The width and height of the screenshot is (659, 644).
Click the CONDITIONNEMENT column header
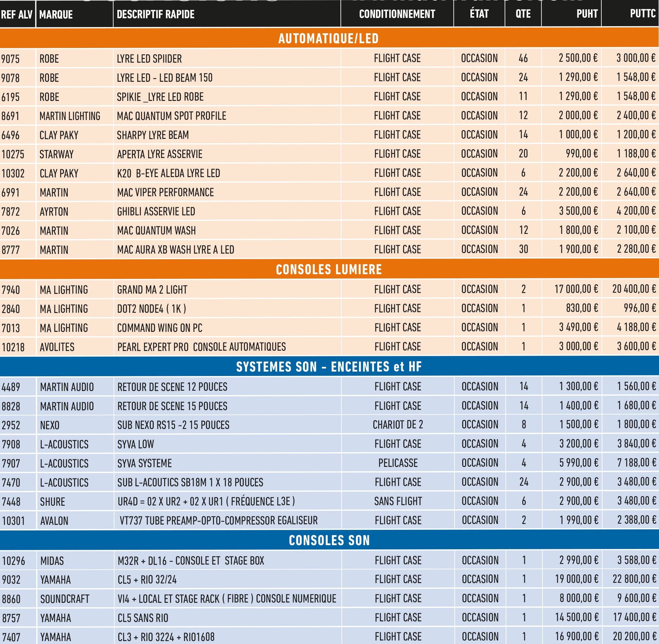click(x=397, y=14)
